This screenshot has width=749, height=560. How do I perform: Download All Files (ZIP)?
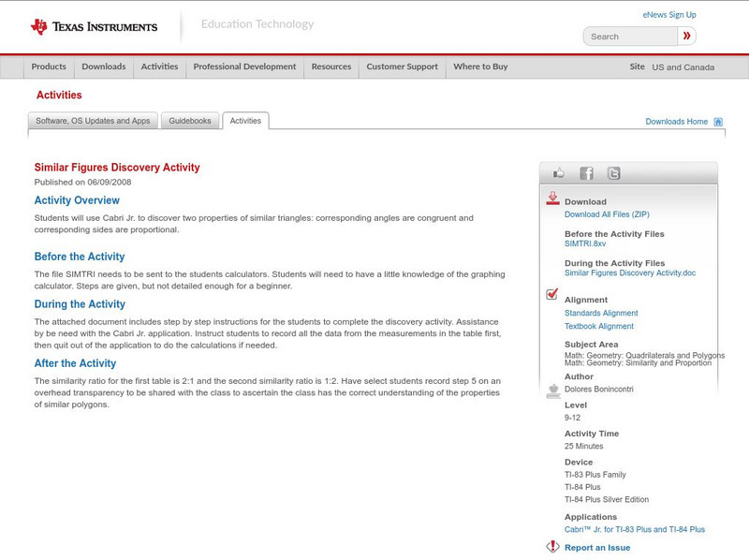[x=607, y=214]
